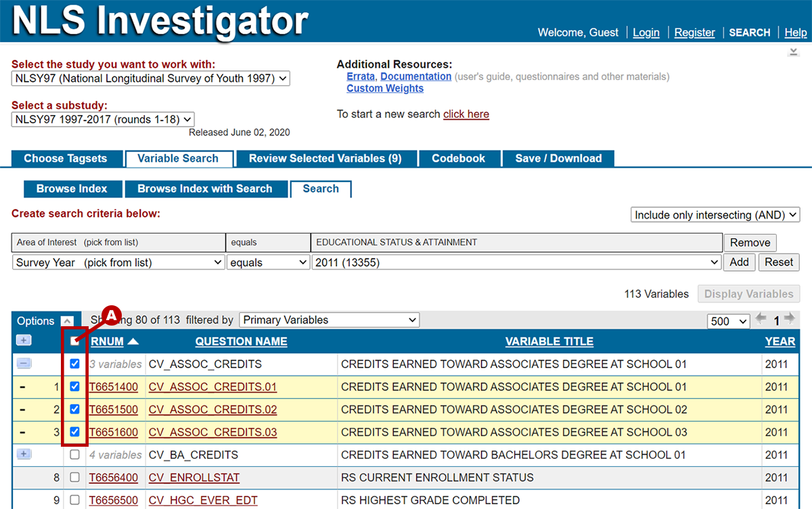Open the study selection dropdown
This screenshot has height=509, width=812.
click(x=150, y=79)
